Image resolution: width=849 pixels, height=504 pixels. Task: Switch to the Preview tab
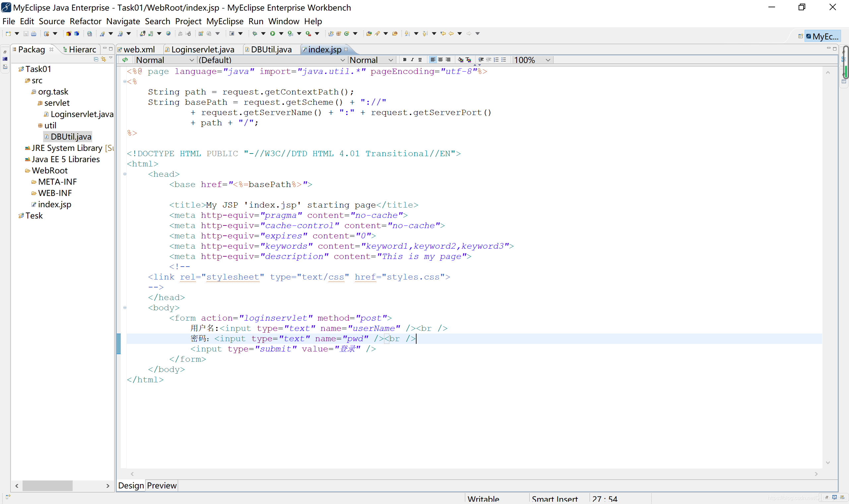(x=162, y=485)
